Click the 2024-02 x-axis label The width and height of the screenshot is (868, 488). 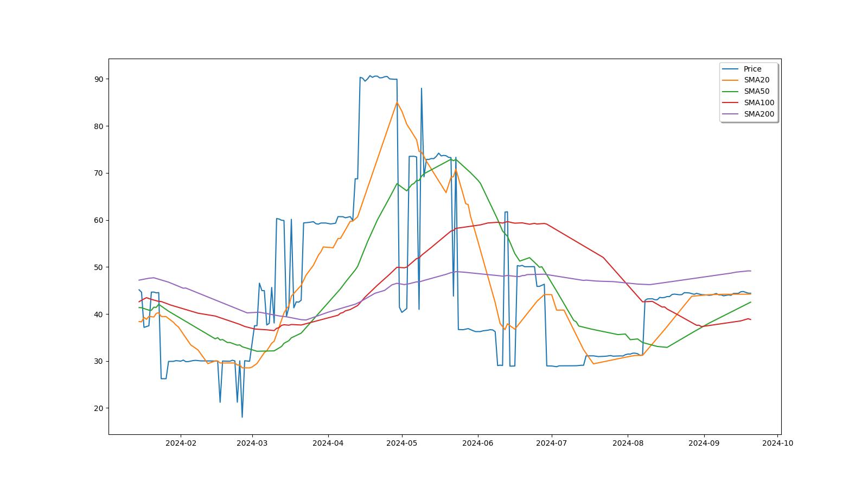[181, 443]
